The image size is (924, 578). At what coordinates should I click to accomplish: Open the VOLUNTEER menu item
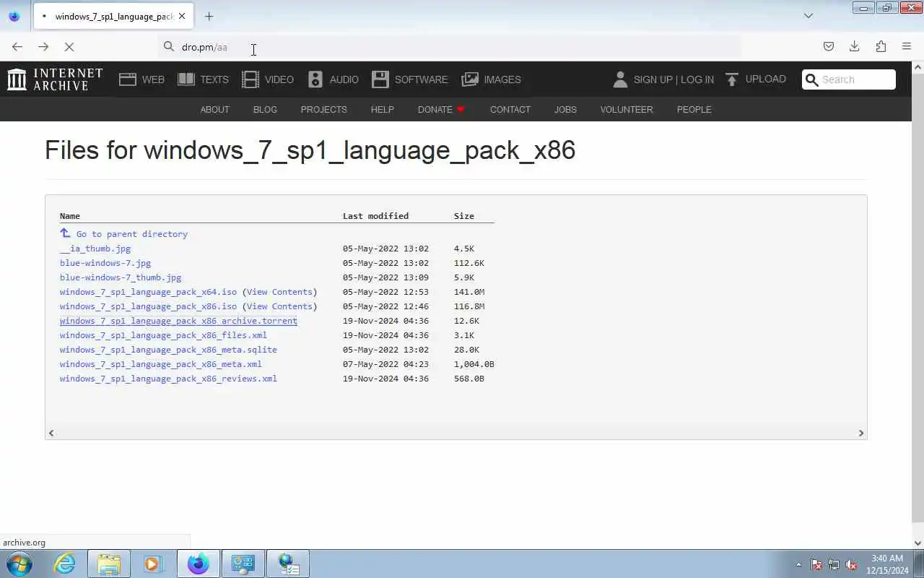point(627,110)
